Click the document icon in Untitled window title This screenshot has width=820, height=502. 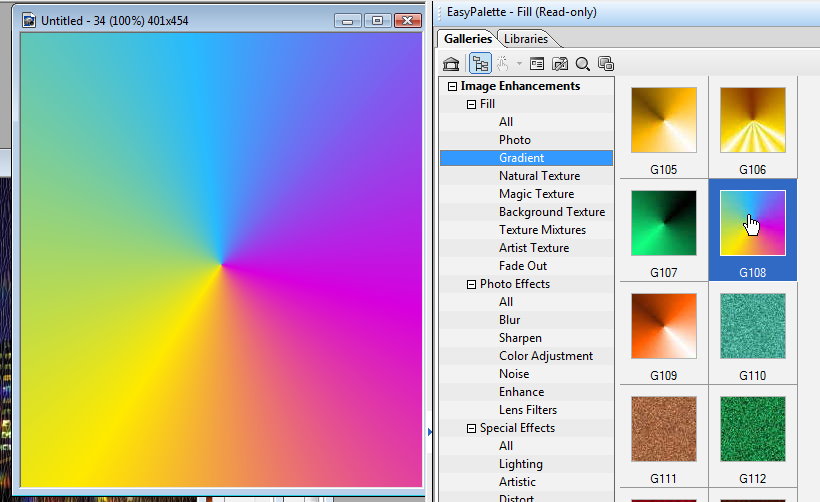coord(29,21)
